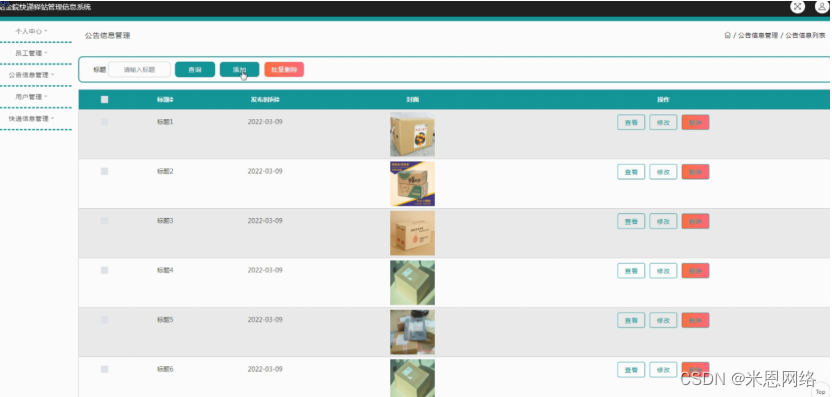Edit 标题1 using its 修改 button

click(663, 122)
